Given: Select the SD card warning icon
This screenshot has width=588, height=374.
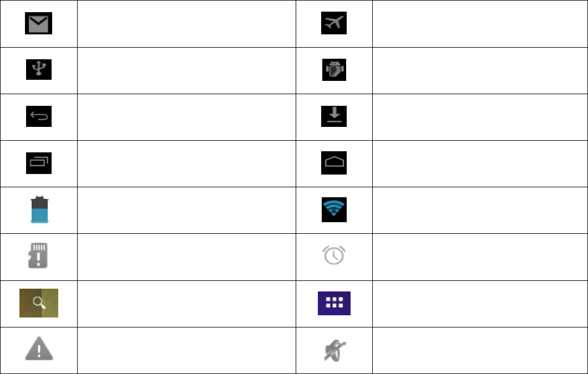Looking at the screenshot, I should tap(38, 256).
